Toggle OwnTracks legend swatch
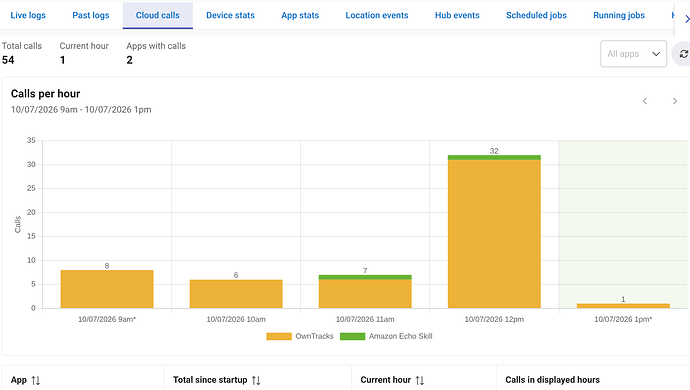The width and height of the screenshot is (690, 390). pyautogui.click(x=279, y=336)
